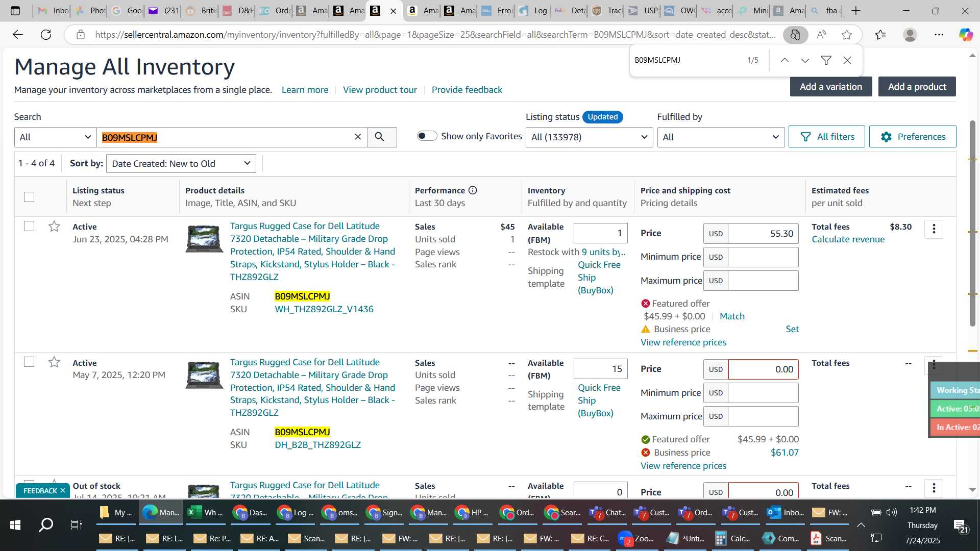Open the search field type dropdown All
Screen dimensions: 980x551
55,137
